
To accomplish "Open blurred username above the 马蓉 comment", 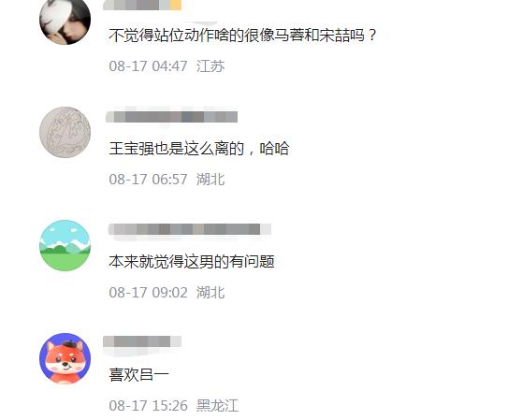I will 142,5.
